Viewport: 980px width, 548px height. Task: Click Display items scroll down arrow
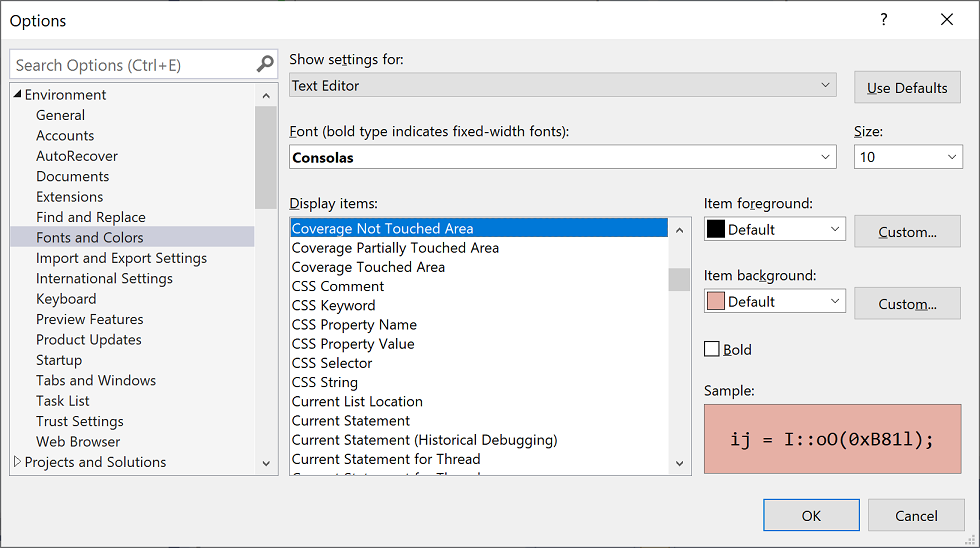[679, 463]
